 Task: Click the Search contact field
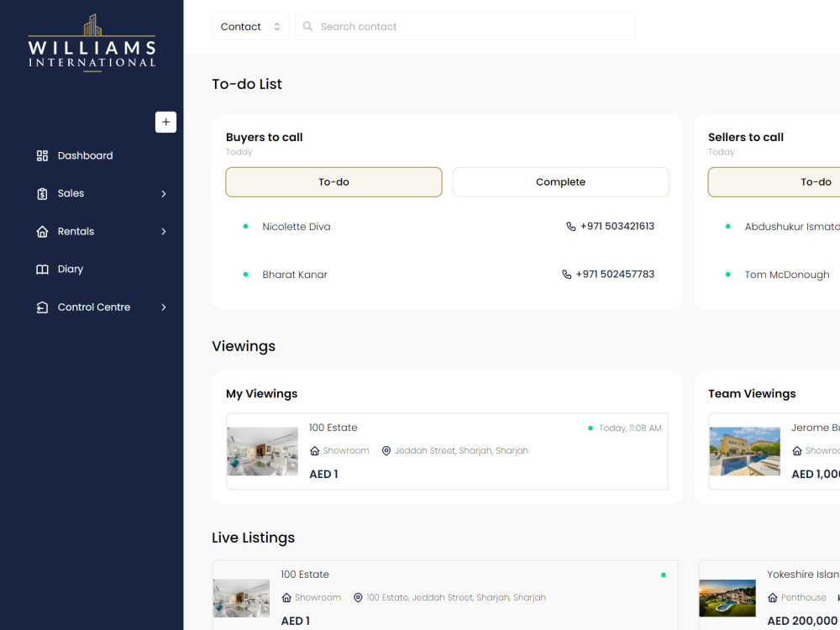pyautogui.click(x=465, y=26)
